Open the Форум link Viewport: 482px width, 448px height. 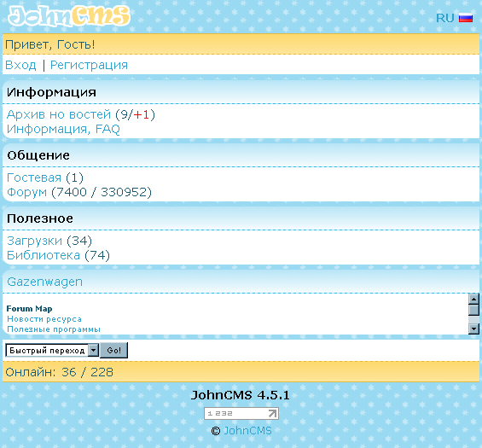pyautogui.click(x=26, y=193)
